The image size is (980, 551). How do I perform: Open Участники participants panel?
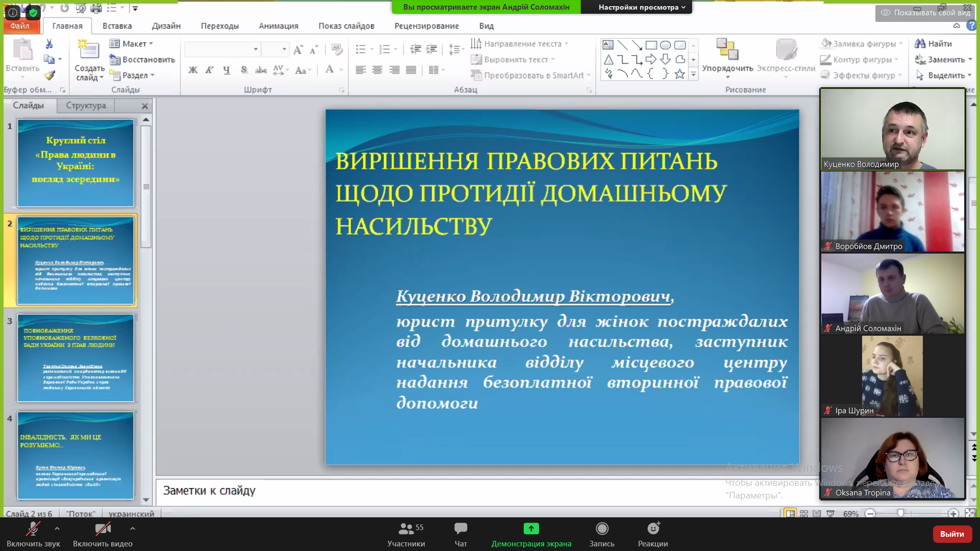pos(406,534)
